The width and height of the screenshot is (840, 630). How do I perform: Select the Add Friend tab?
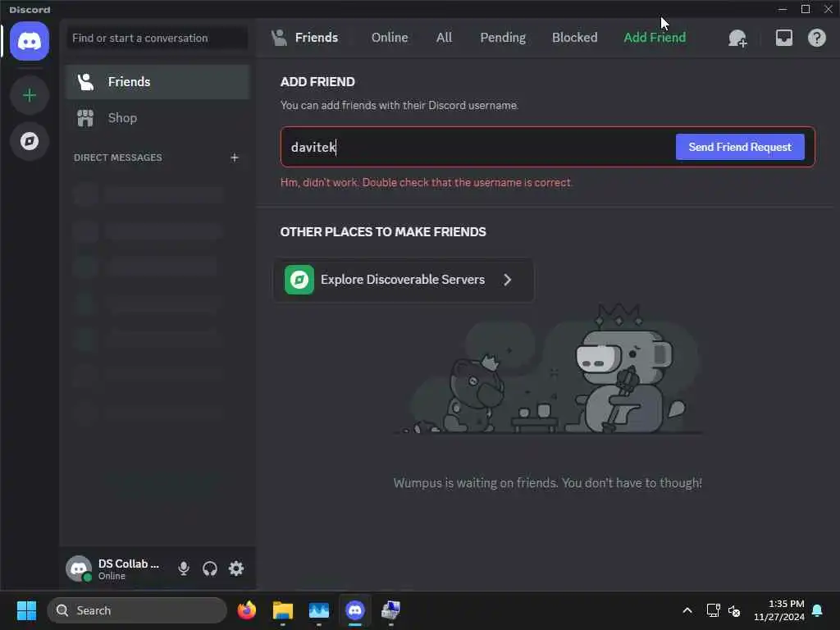(654, 38)
